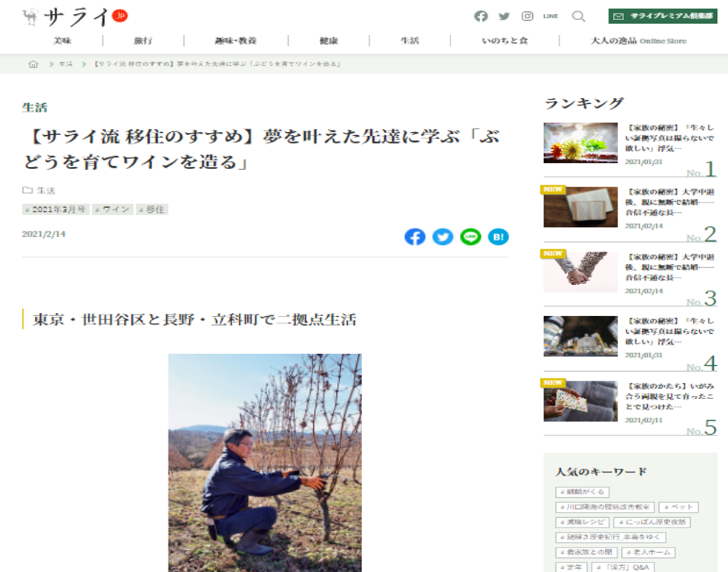Click the サライ.jp site logo
This screenshot has width=728, height=572.
pyautogui.click(x=75, y=17)
